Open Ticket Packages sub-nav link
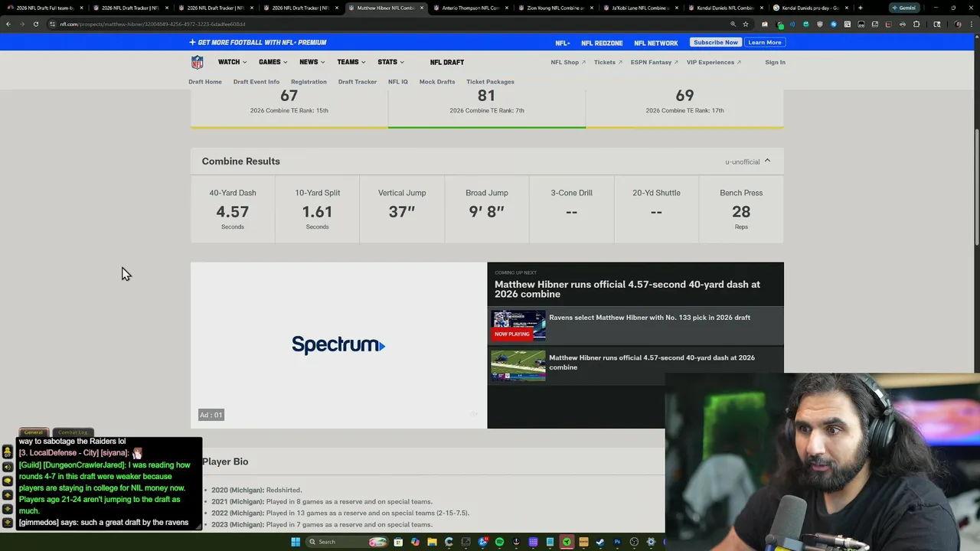980x551 pixels. [x=490, y=82]
